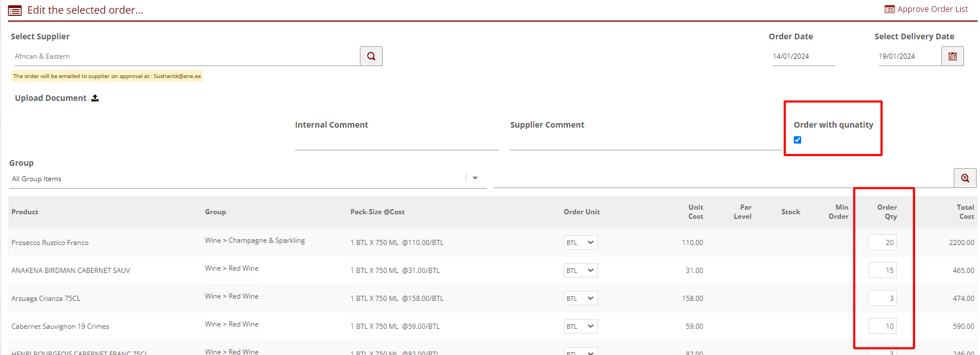Click the Approve Order List icon
Image resolution: width=980 pixels, height=355 pixels.
click(x=889, y=9)
